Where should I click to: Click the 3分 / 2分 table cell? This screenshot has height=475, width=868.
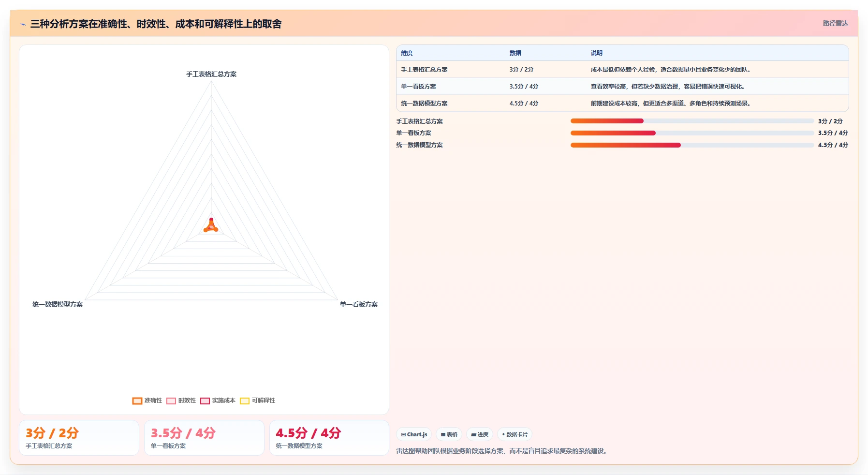pos(521,70)
